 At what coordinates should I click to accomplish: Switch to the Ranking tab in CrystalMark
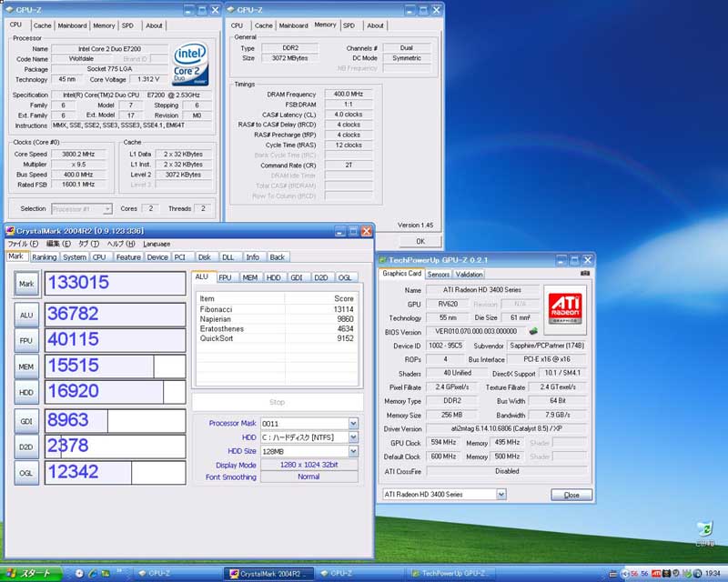(44, 257)
